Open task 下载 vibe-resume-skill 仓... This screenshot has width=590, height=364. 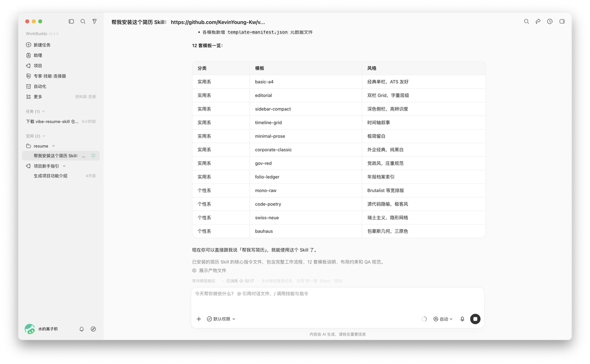61,122
